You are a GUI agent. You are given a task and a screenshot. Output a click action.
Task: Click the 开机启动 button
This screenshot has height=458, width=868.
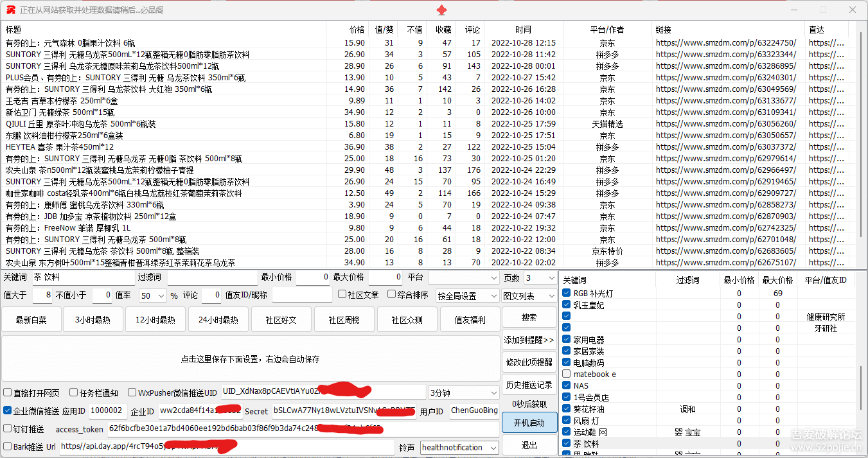[x=529, y=423]
